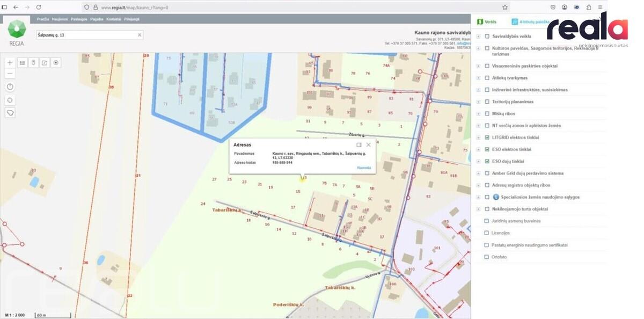The height and width of the screenshot is (319, 644).
Task: Expand Adresų registro objektų ribos group
Action: [x=478, y=185]
